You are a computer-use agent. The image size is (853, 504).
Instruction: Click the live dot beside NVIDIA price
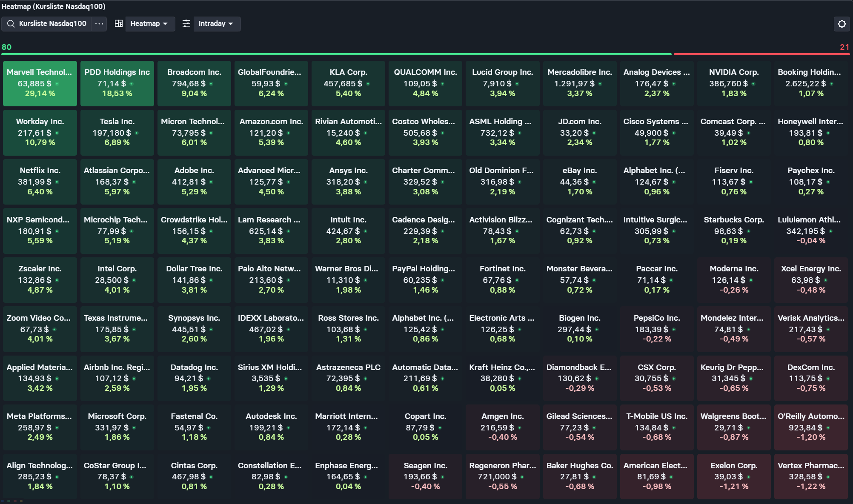753,84
